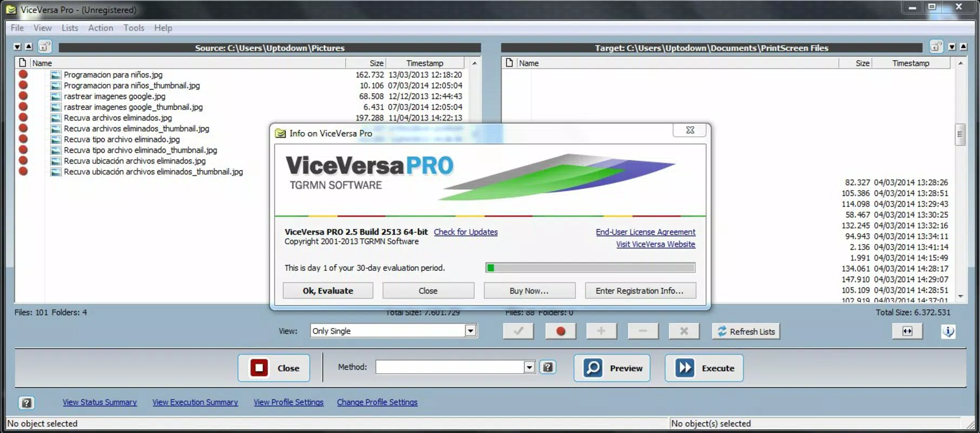Screen dimensions: 980x433
Task: Click the green checkmark include button
Action: click(x=518, y=331)
